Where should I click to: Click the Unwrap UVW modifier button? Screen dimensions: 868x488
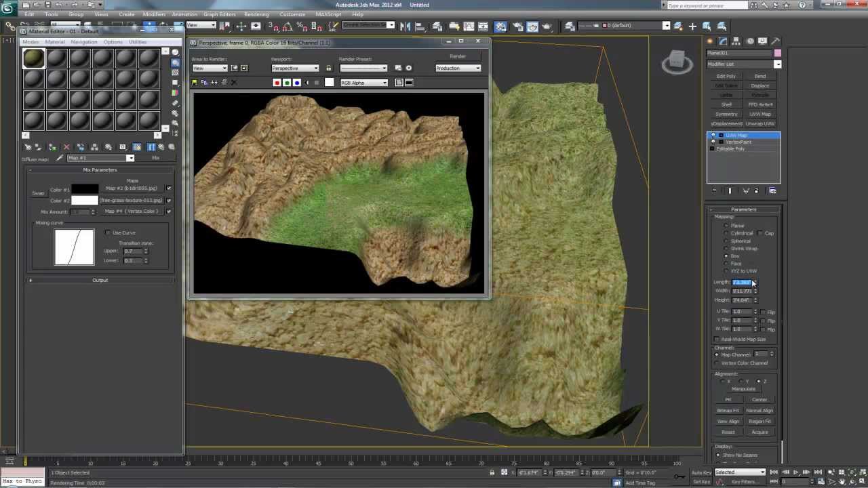(760, 124)
